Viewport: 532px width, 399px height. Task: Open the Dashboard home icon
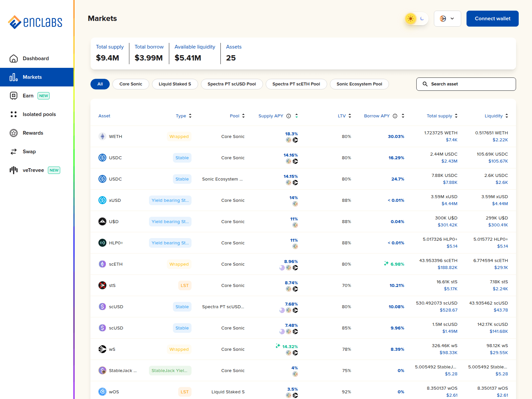(14, 59)
